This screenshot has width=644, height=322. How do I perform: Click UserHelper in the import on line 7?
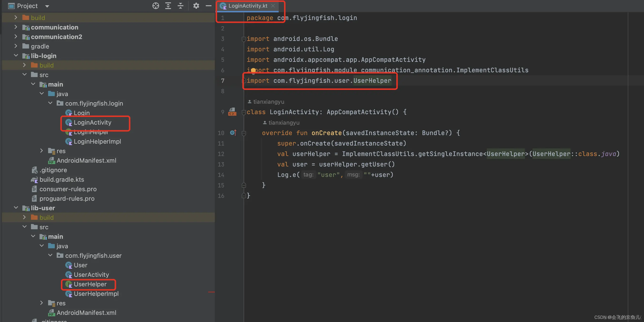pyautogui.click(x=372, y=81)
